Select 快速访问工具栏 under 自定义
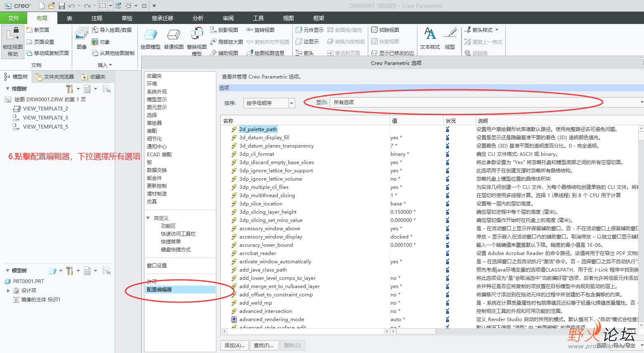Image resolution: width=644 pixels, height=353 pixels. tap(178, 234)
